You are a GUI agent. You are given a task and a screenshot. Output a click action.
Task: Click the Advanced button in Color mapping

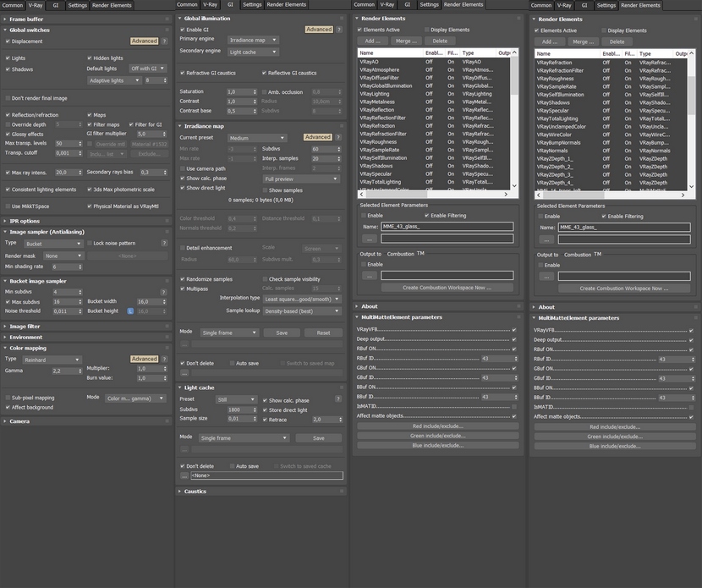pyautogui.click(x=144, y=360)
